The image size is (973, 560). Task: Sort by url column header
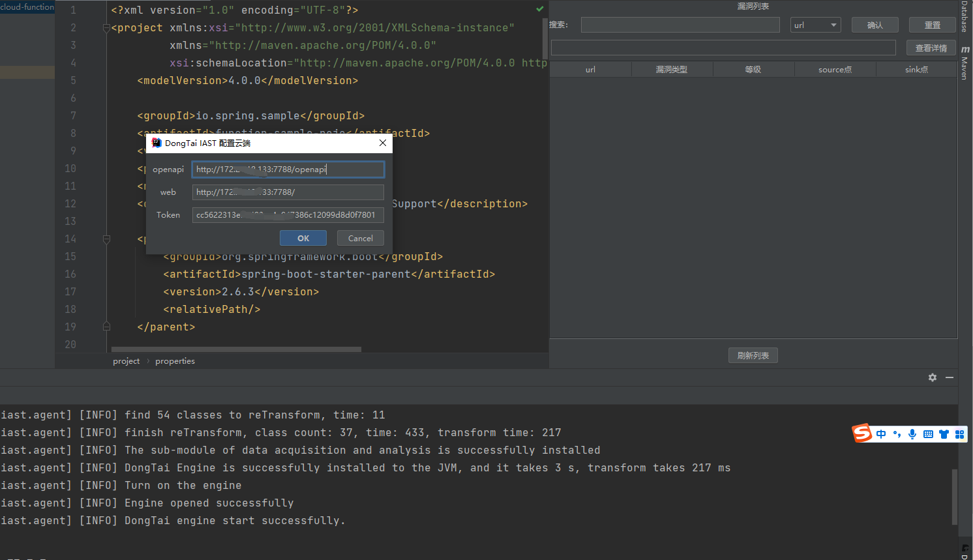coord(590,69)
